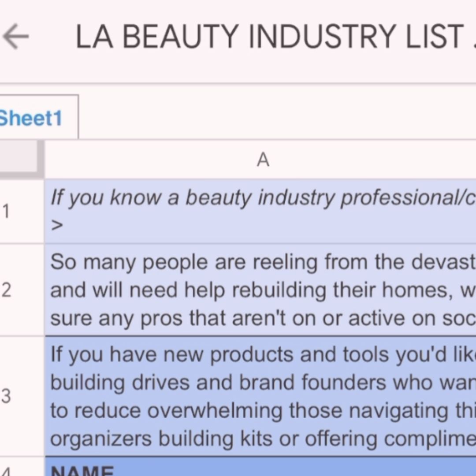476x476 pixels.
Task: Select column A by tapping its header
Action: [x=263, y=160]
